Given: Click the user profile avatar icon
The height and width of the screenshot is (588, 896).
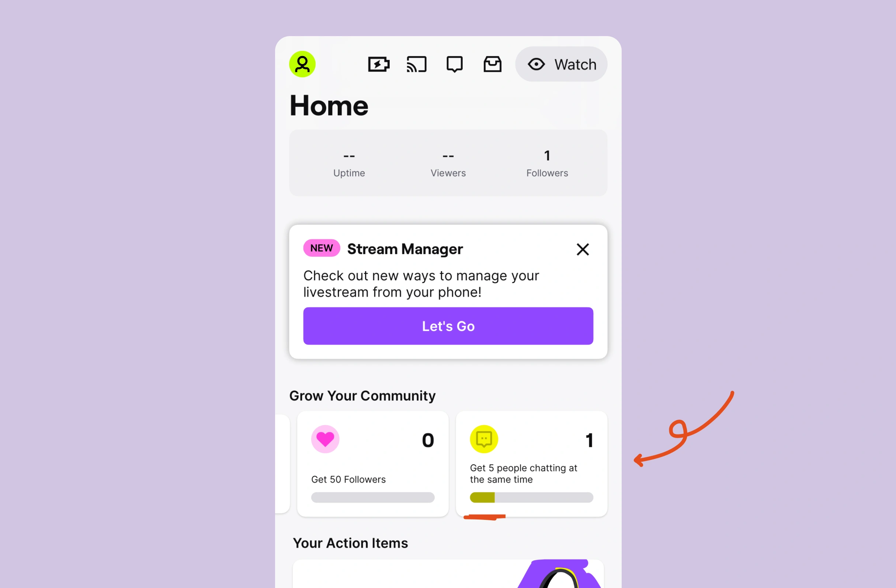Looking at the screenshot, I should [x=303, y=64].
